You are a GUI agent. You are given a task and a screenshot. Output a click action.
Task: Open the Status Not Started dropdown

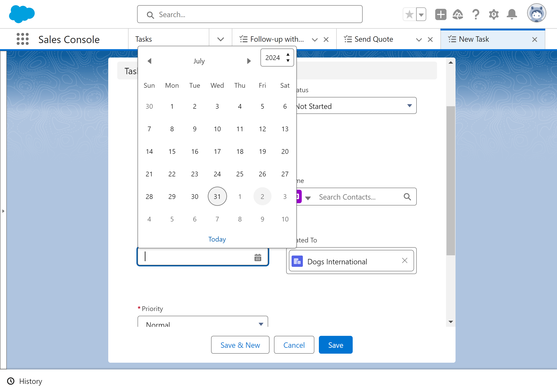(x=356, y=106)
